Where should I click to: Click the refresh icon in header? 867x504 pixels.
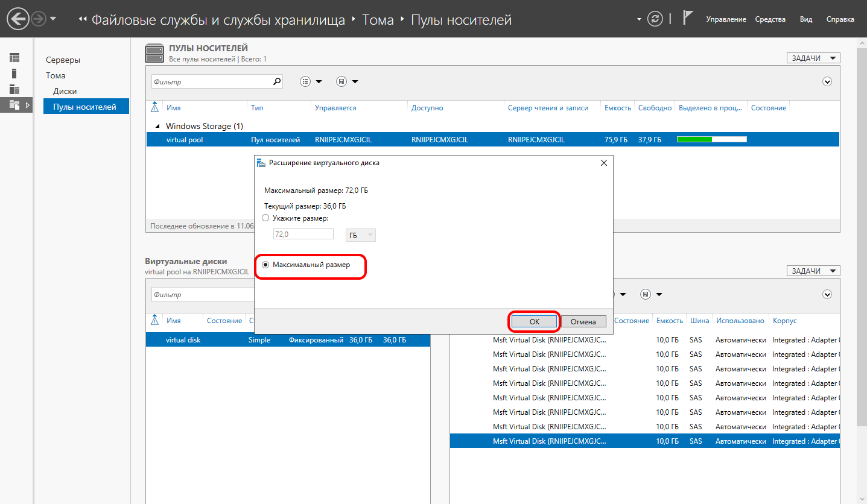[x=655, y=19]
